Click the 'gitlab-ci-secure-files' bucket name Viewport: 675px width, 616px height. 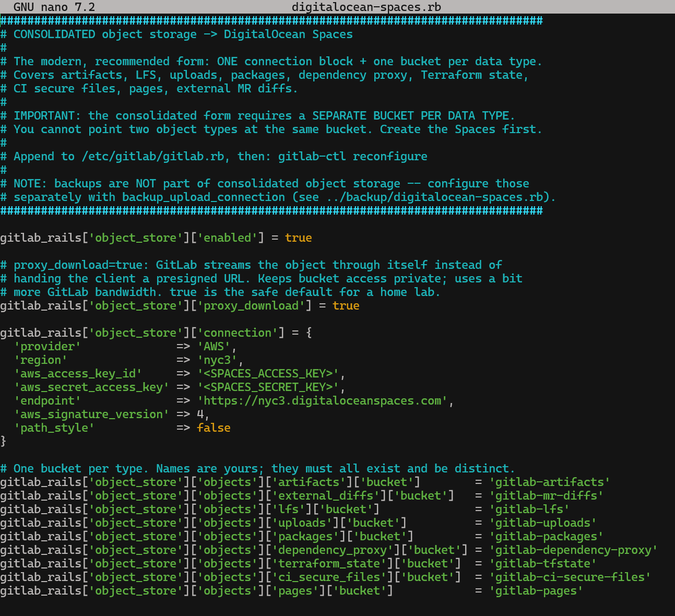click(x=570, y=577)
